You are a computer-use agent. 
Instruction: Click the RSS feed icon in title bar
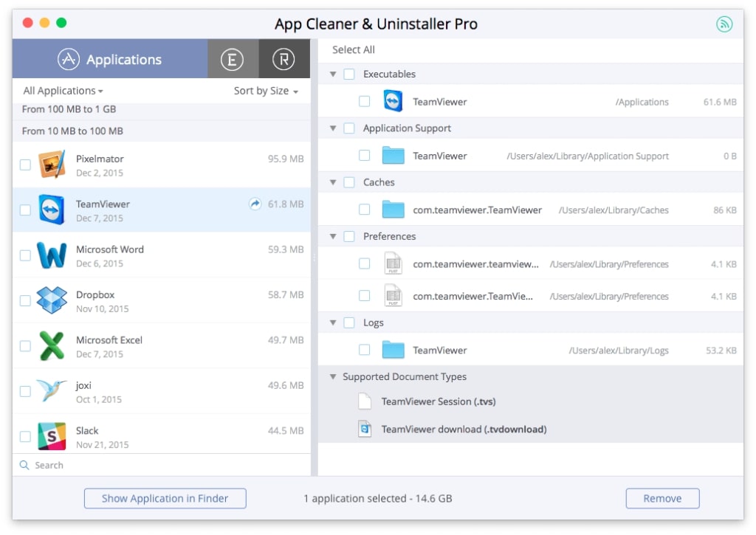coord(724,24)
